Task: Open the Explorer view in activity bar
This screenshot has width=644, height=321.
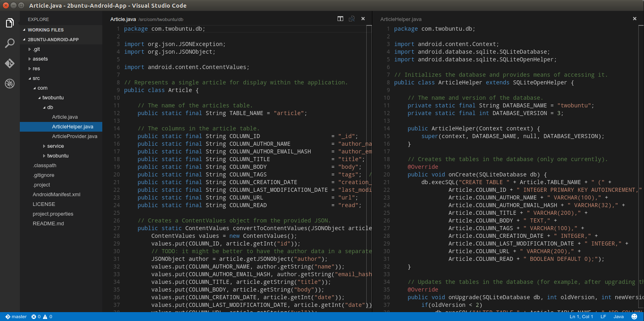Action: coord(10,23)
